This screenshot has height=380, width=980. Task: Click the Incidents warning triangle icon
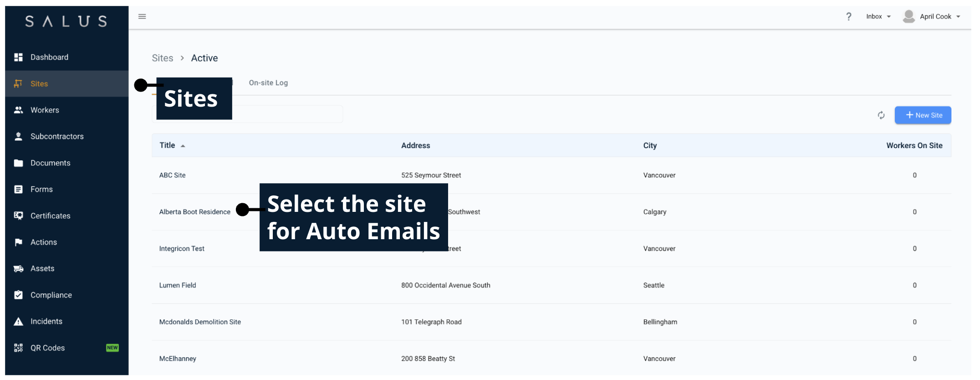click(18, 322)
